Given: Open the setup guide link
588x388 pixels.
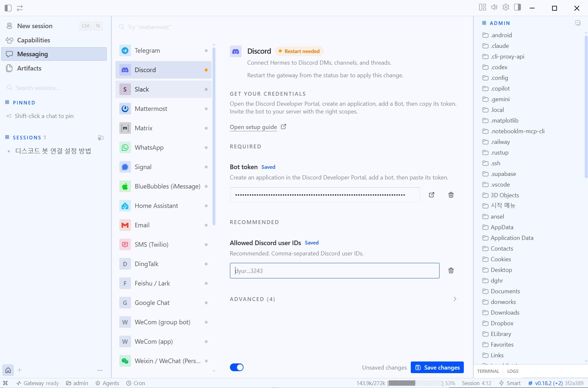Looking at the screenshot, I should click(258, 127).
